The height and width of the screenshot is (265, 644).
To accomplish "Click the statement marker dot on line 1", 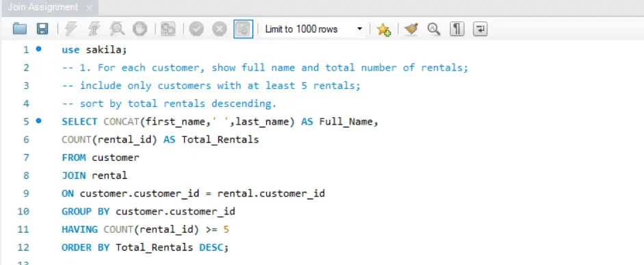I will [x=38, y=49].
